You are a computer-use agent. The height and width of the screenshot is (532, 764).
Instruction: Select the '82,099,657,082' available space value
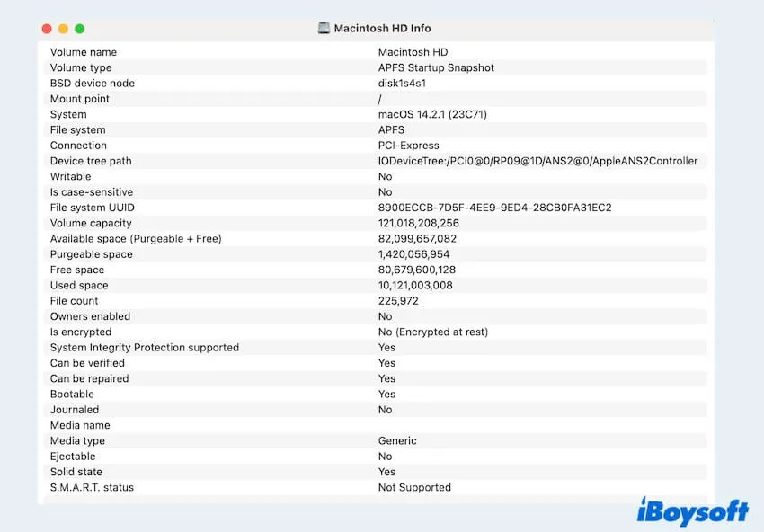(418, 239)
